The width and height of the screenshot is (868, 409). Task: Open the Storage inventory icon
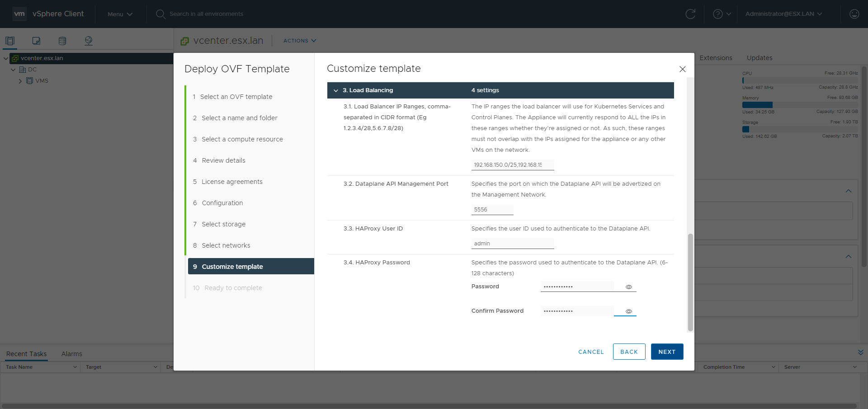pos(62,41)
